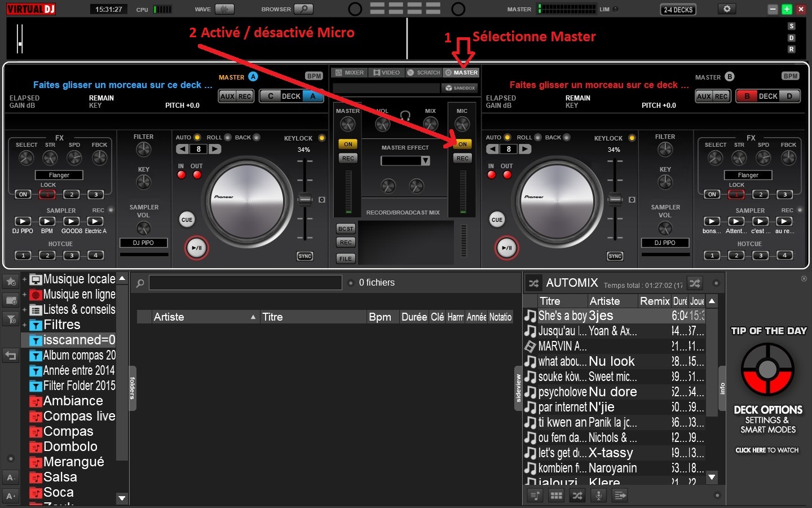Click the sideview side tab

(518, 388)
